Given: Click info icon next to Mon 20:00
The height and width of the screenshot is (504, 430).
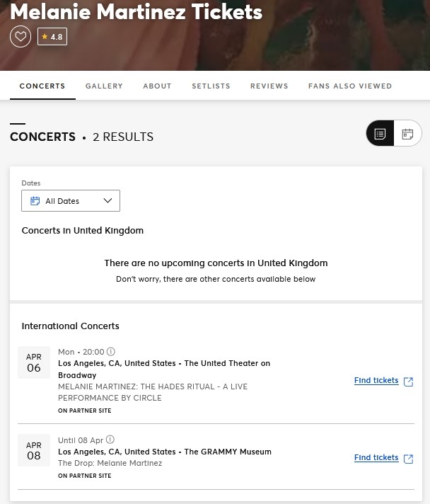Looking at the screenshot, I should coord(111,352).
